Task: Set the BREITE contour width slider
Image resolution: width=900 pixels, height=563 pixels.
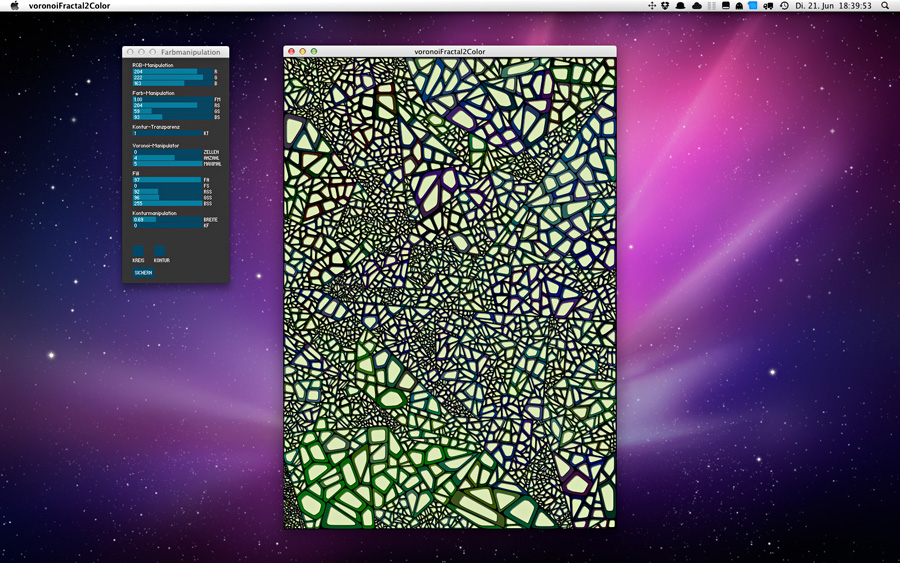Action: [x=167, y=219]
